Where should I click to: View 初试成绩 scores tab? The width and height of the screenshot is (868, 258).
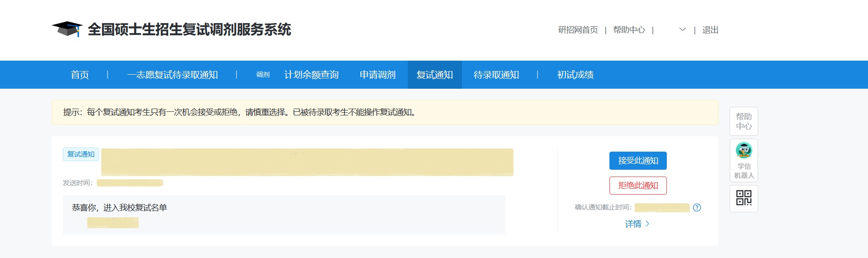575,75
